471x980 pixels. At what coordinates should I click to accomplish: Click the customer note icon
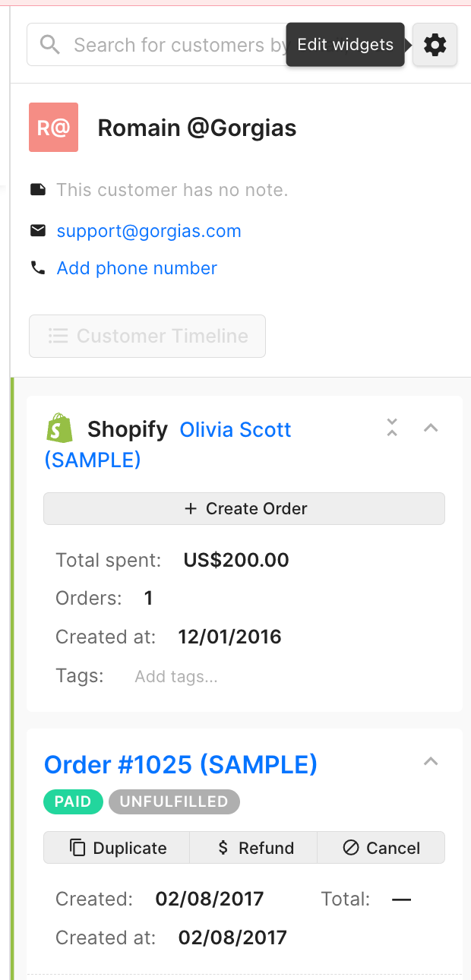click(x=38, y=189)
